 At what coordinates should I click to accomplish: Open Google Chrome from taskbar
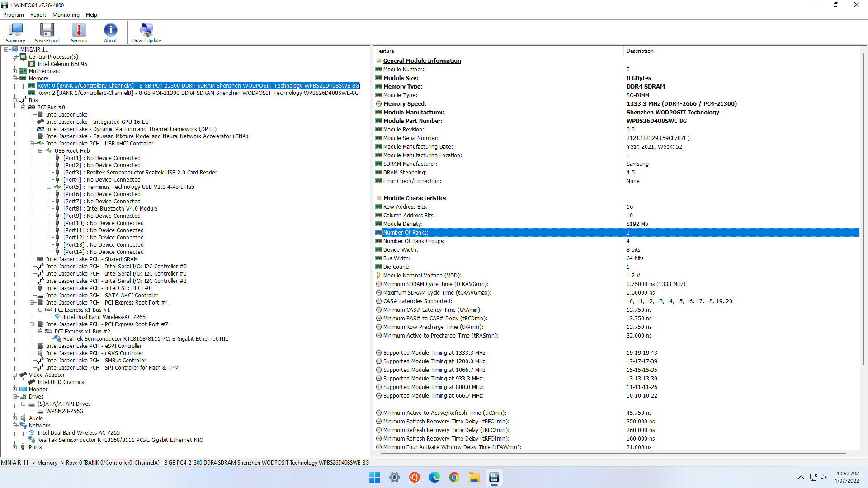coord(454,478)
